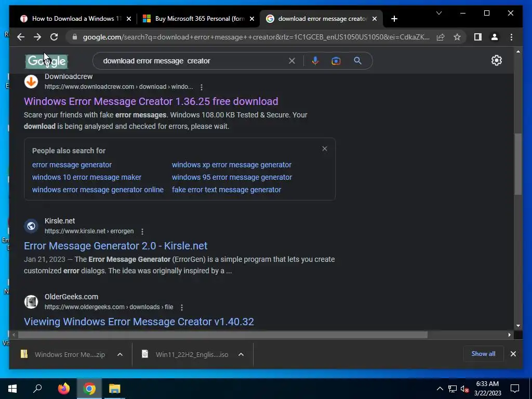Viewport: 532px width, 399px height.
Task: Open more options for OlderGeeks.com result
Action: (182, 308)
